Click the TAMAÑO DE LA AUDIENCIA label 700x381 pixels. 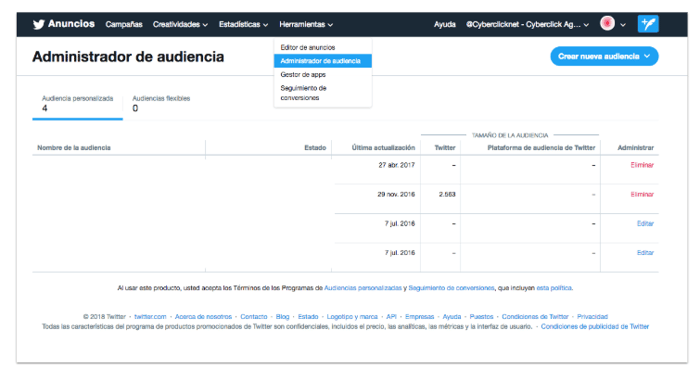(510, 135)
